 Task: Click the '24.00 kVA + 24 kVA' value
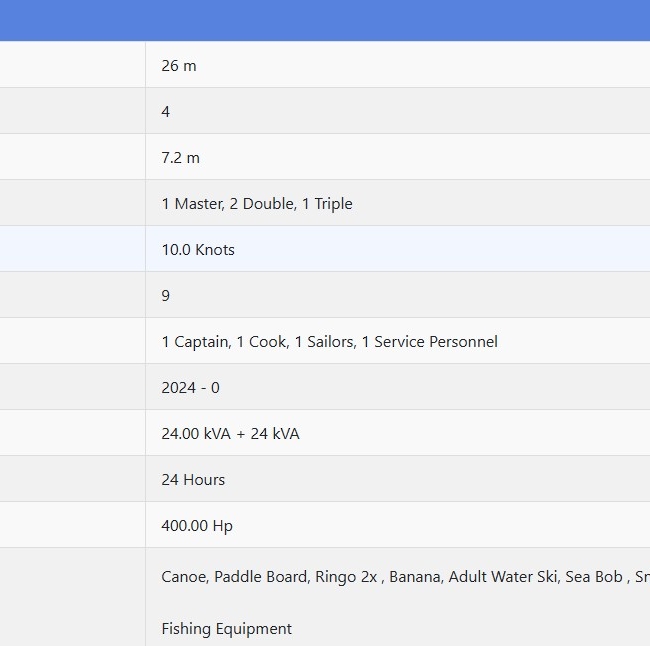pyautogui.click(x=230, y=434)
